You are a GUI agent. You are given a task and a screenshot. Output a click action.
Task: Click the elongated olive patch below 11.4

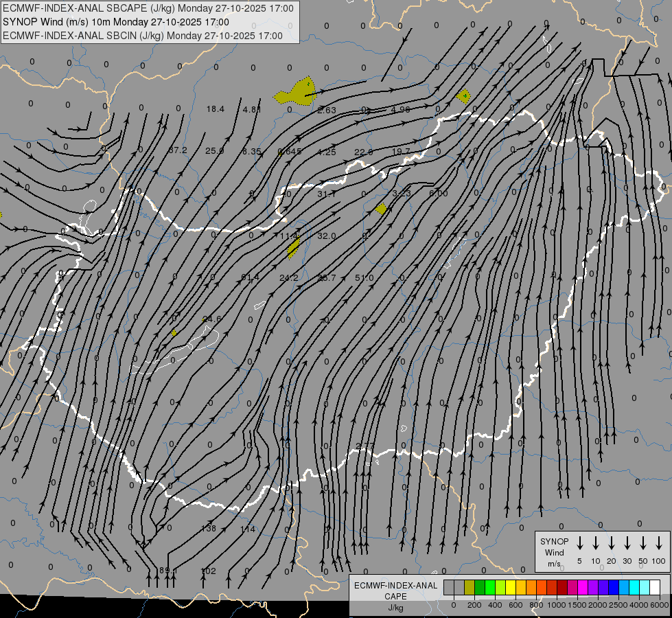pyautogui.click(x=293, y=247)
